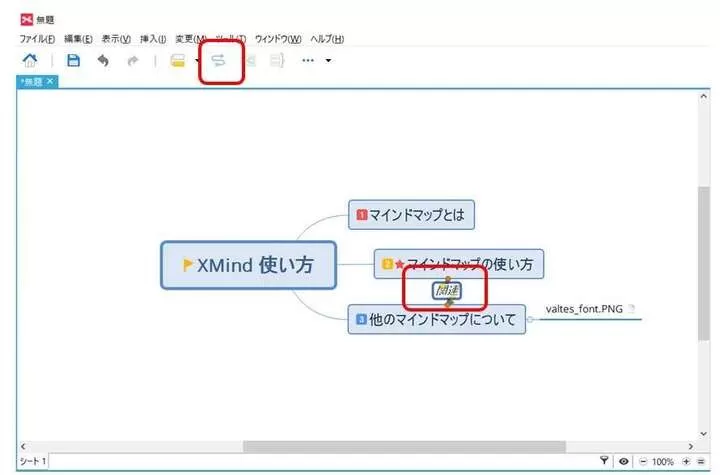
Task: Click the topic insert icon in toolbar
Action: (178, 61)
